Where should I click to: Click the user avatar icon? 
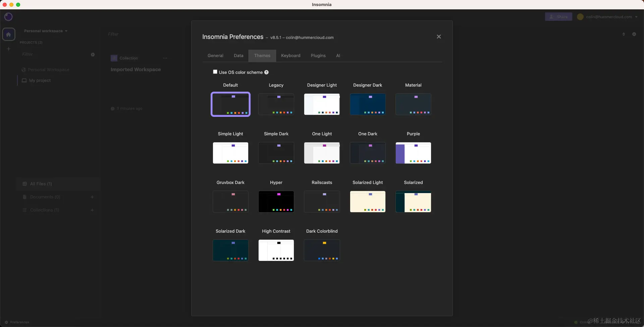click(580, 17)
